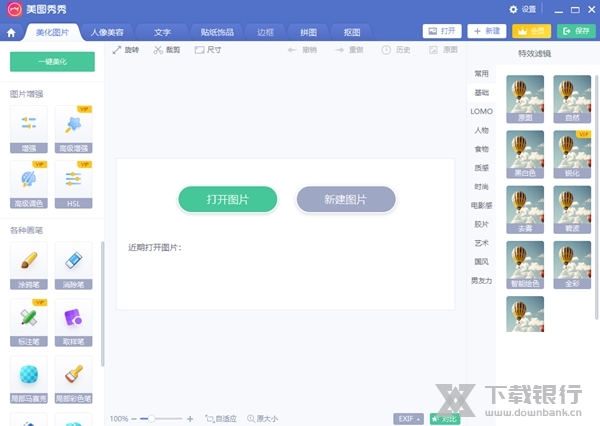Image resolution: width=600 pixels, height=426 pixels.
Task: Click the 撤销 undo button
Action: click(x=302, y=50)
